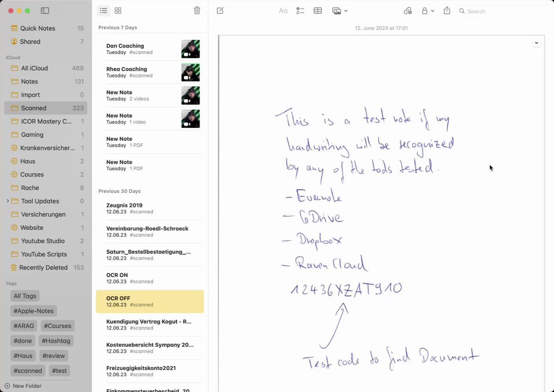Open Vereinbarung-Roedl-Schroeck note
Viewport: 554px width, 392px height.
click(150, 232)
